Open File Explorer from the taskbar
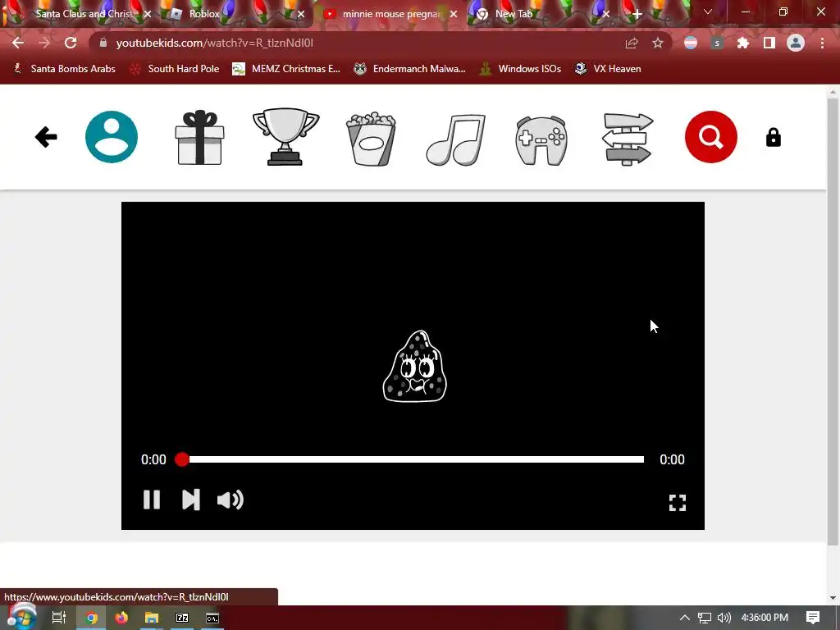Viewport: 840px width, 630px height. coord(152,618)
